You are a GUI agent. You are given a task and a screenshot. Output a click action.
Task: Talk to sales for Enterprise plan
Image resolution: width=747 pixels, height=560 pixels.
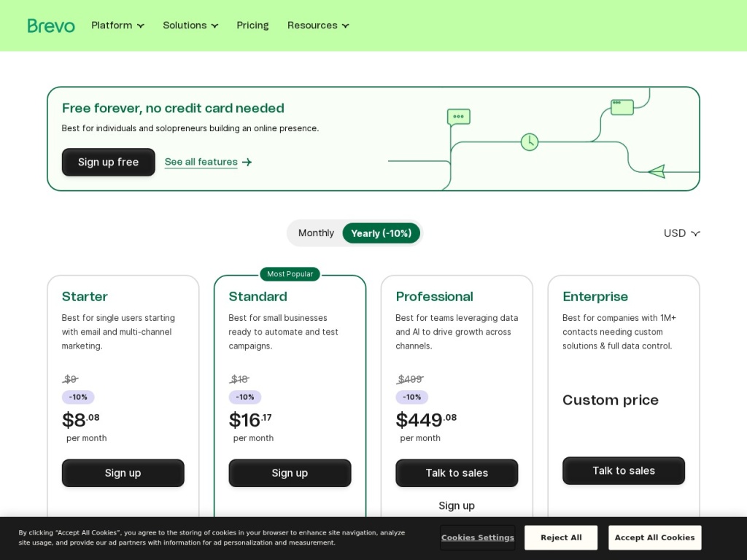point(624,470)
